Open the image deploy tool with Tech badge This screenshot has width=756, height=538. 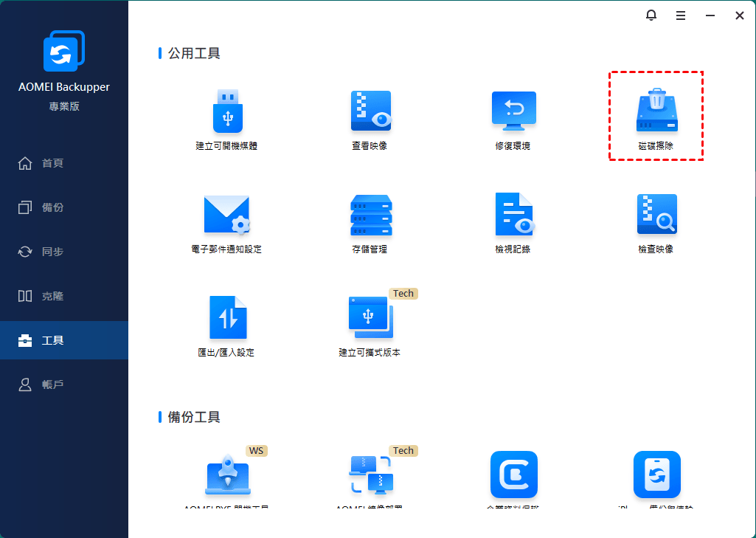pos(370,476)
